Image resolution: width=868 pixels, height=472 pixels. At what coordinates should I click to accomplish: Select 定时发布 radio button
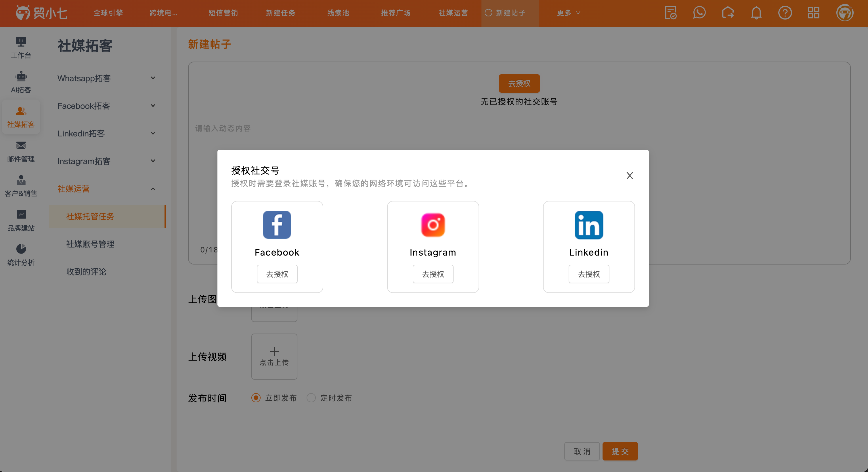pyautogui.click(x=311, y=398)
